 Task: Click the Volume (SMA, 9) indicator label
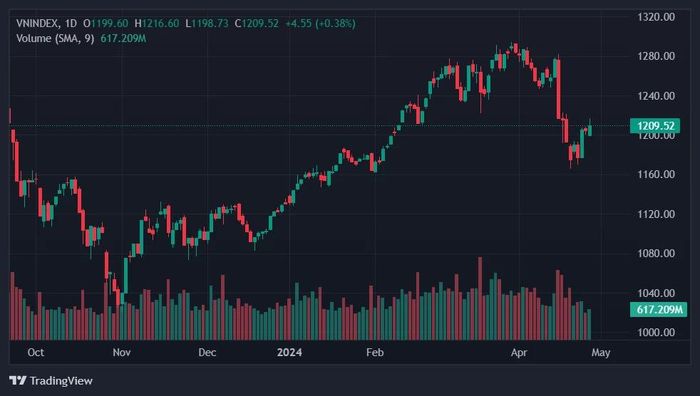(x=55, y=38)
